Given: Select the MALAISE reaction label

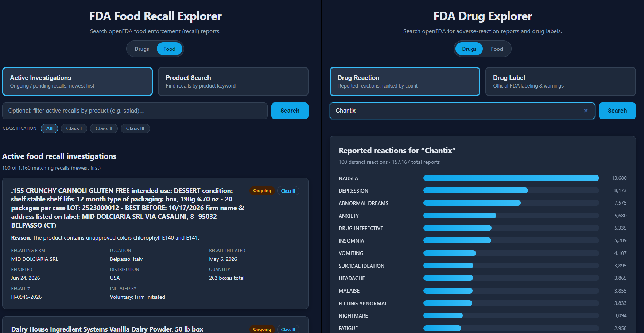Looking at the screenshot, I should click(349, 291).
